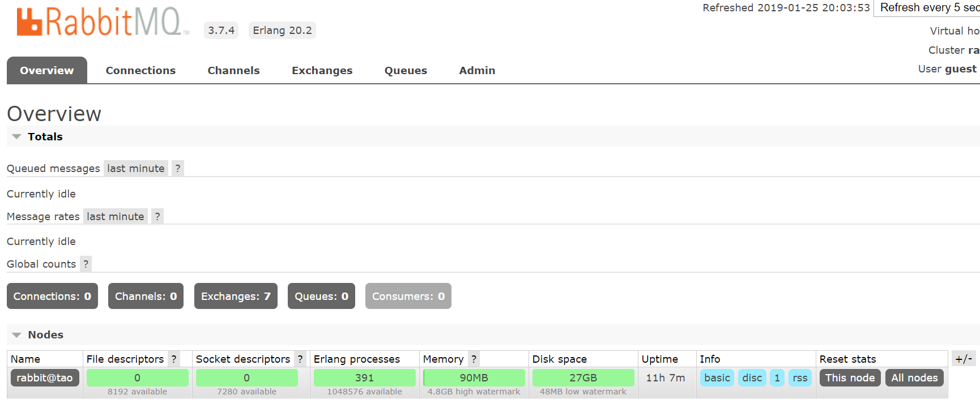This screenshot has height=408, width=980.
Task: Switch to the Channels tab
Action: pos(233,70)
